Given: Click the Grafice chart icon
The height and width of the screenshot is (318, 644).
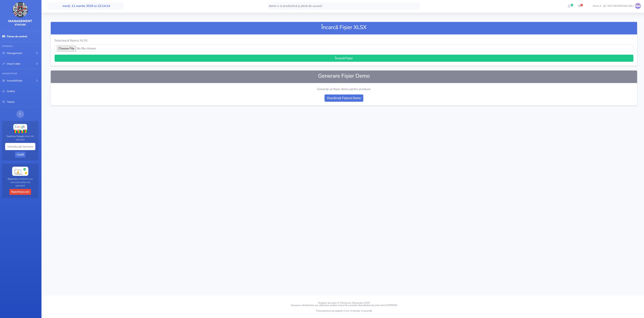Looking at the screenshot, I should click(x=4, y=91).
